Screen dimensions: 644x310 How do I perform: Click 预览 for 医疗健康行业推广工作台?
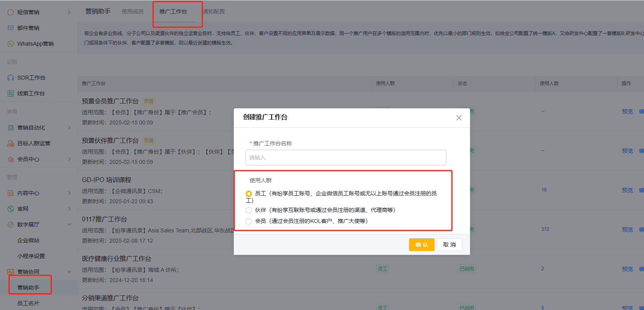click(x=627, y=269)
